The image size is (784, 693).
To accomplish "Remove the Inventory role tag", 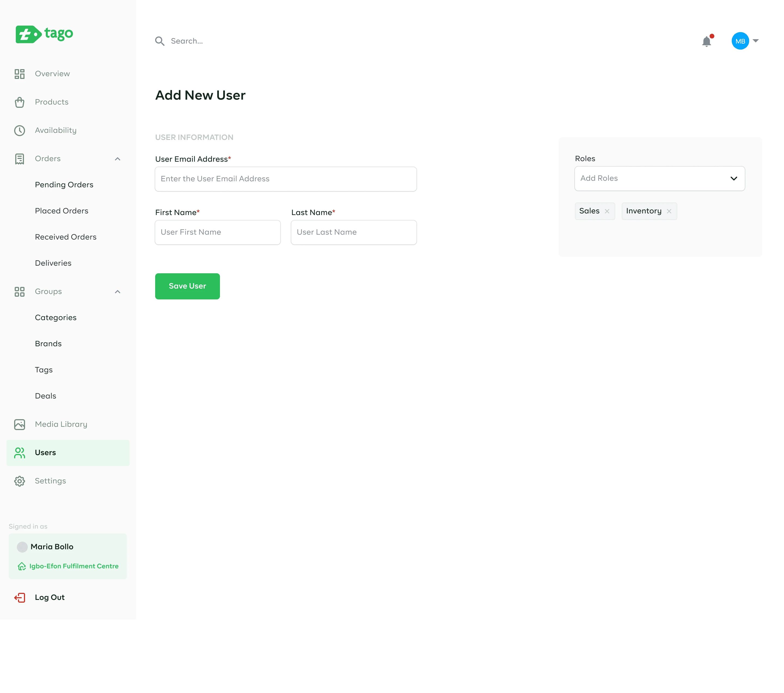I will click(x=669, y=211).
